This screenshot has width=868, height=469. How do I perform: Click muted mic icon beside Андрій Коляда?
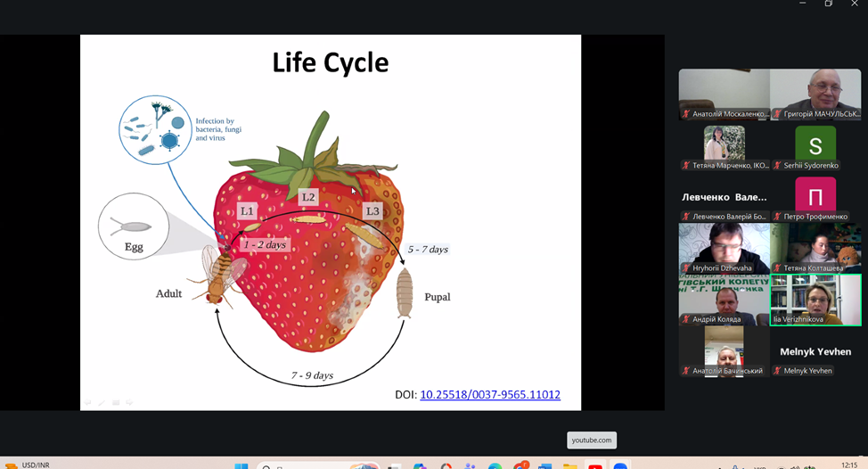click(x=686, y=319)
